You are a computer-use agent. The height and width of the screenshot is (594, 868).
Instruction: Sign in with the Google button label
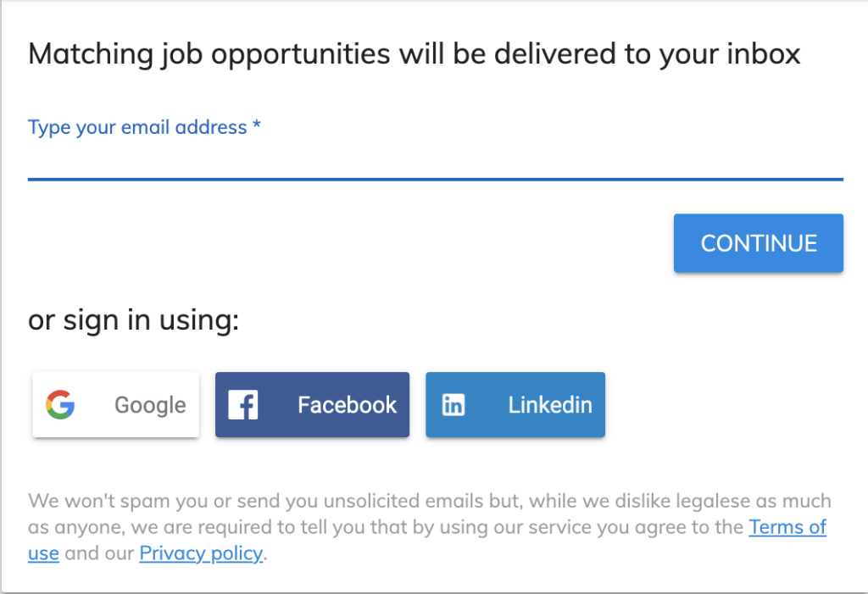[150, 405]
